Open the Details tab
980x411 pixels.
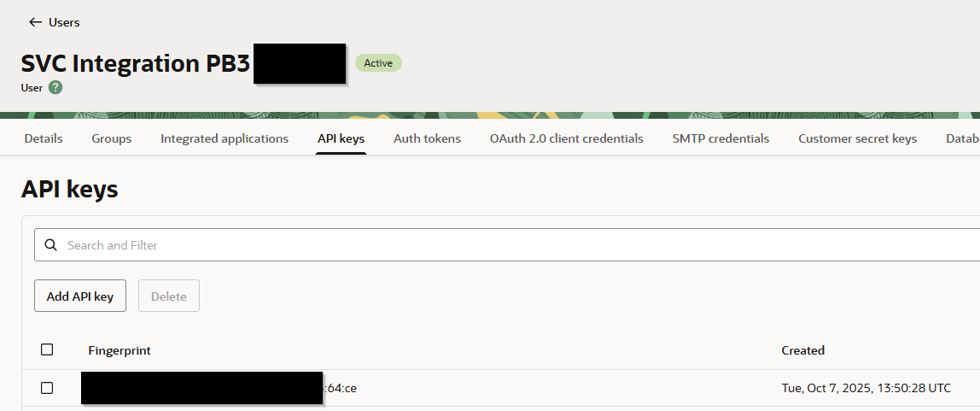[44, 138]
